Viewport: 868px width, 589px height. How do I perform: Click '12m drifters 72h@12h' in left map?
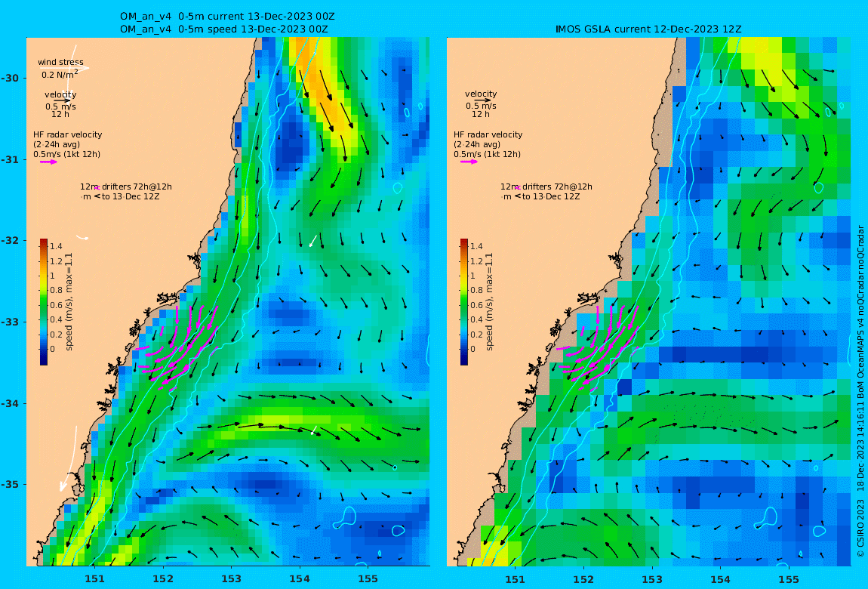tap(125, 187)
